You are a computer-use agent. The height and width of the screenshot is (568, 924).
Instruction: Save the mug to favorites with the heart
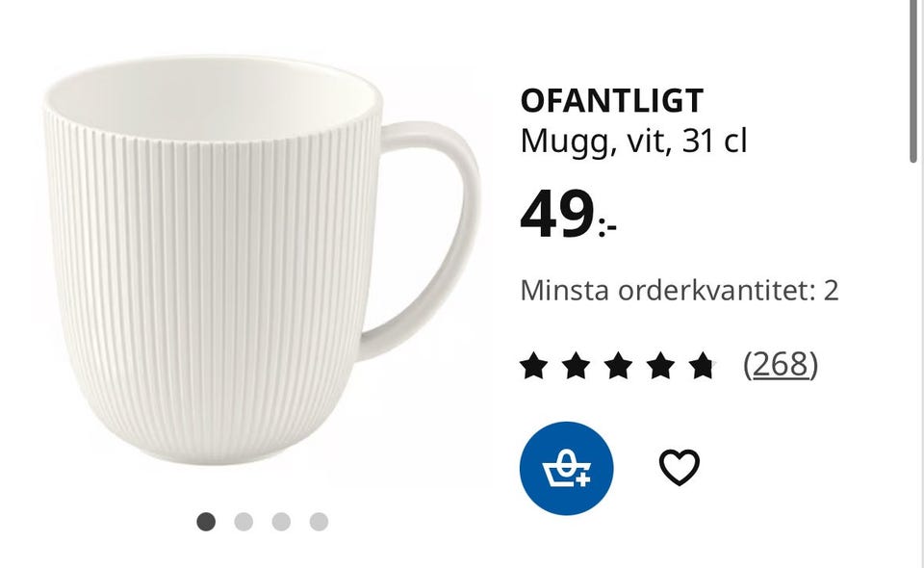tap(680, 469)
